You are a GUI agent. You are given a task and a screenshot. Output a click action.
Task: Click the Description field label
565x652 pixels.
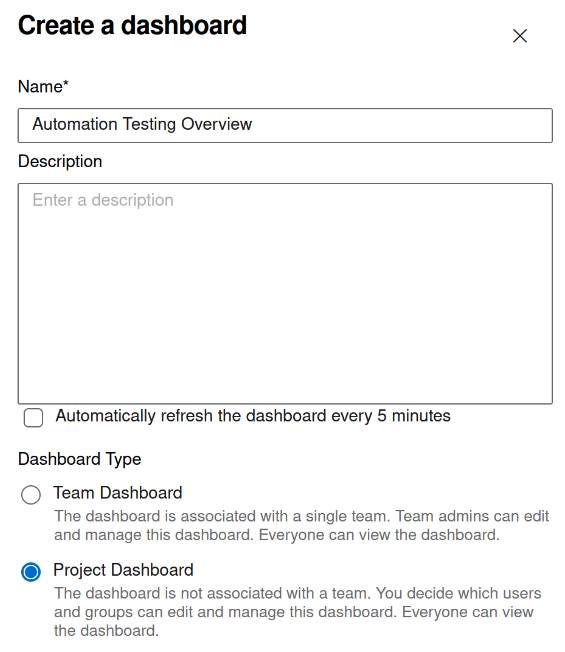pyautogui.click(x=60, y=161)
